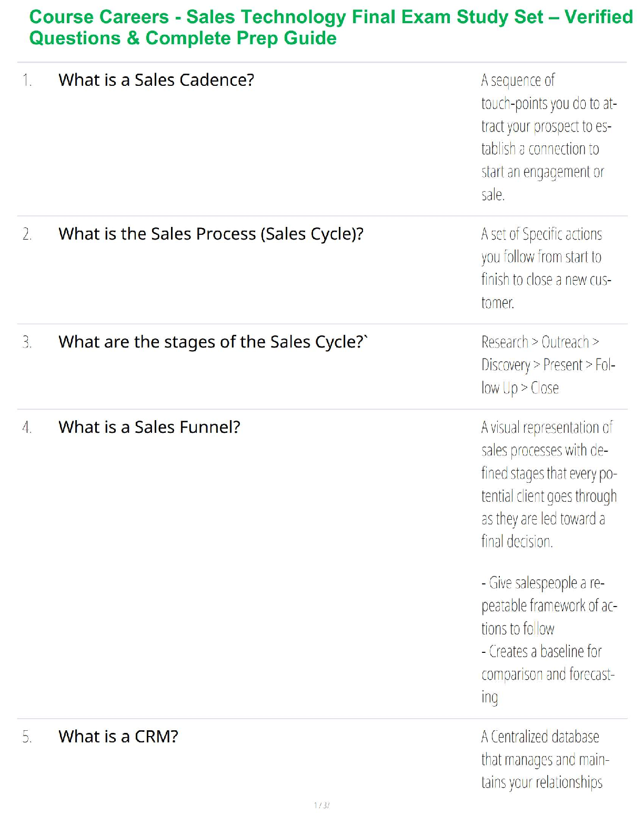Screen dimensions: 644x834
Task: Select "What is the Sales Process (Sales Cycle)?"
Action: (x=211, y=234)
